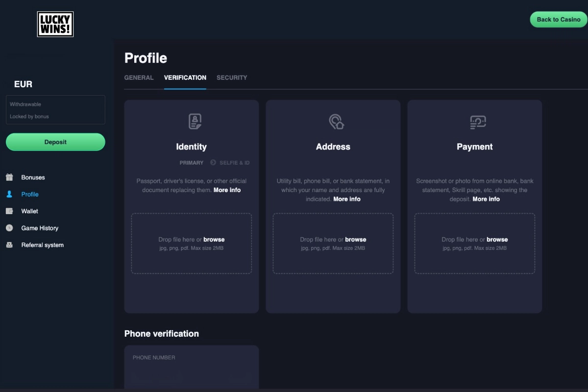The image size is (588, 392).
Task: Select the Verification tab
Action: (185, 77)
